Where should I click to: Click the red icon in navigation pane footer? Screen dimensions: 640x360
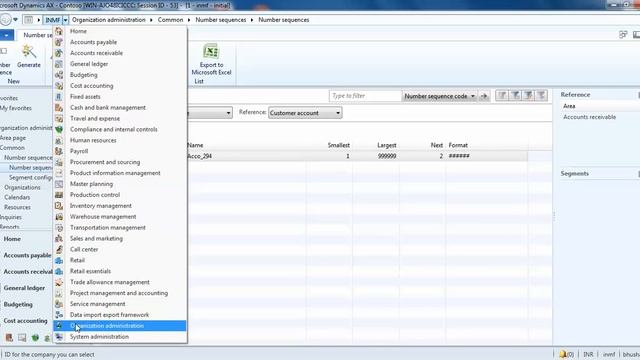tap(9, 338)
